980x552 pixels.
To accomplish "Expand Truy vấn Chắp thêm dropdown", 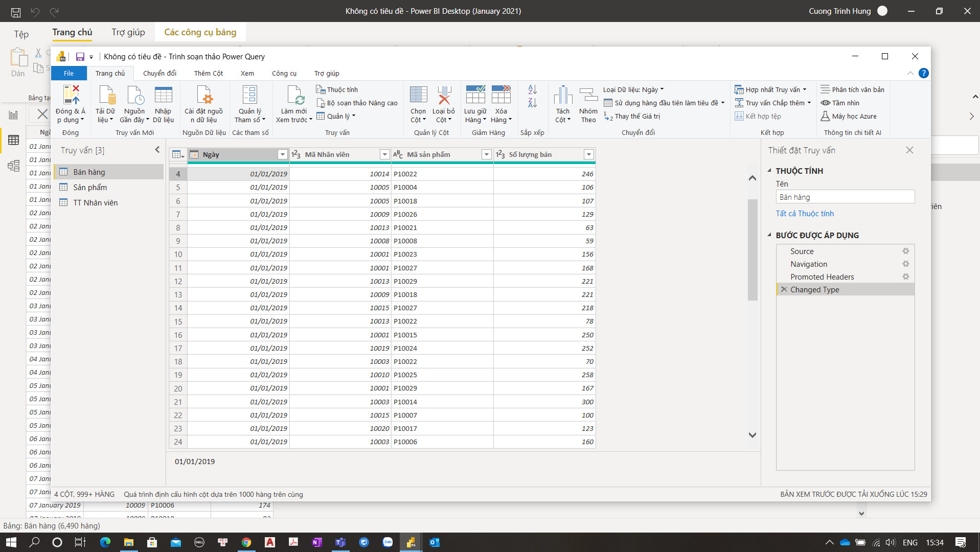I will (x=809, y=103).
